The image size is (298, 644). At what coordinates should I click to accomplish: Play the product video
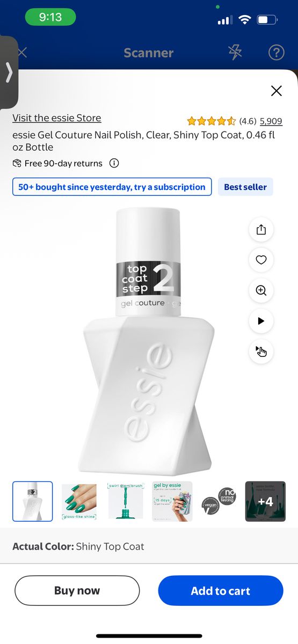pyautogui.click(x=261, y=321)
